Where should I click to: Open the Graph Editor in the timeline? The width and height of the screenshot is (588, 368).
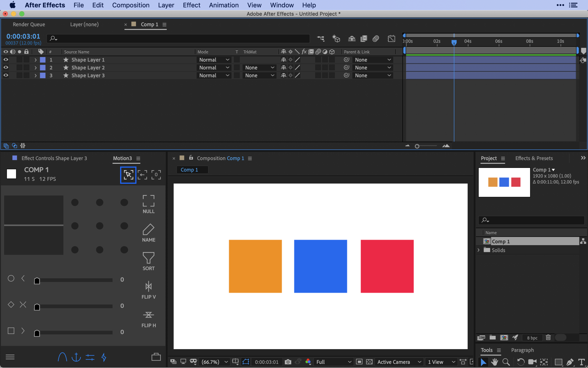[x=391, y=38]
